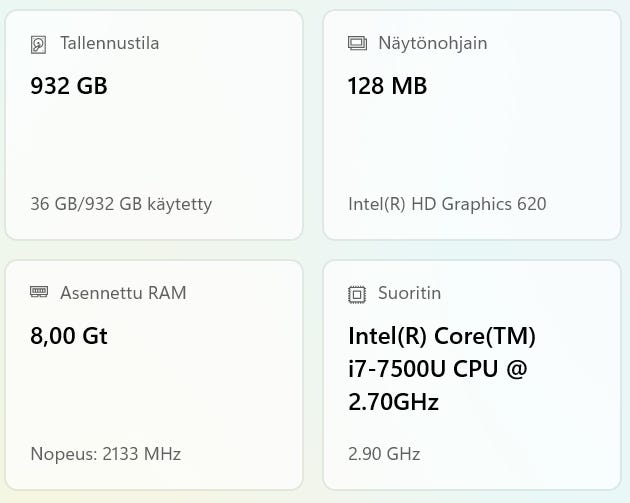The image size is (630, 503).
Task: Select the Intel Core i7-7500U processor name
Action: pyautogui.click(x=442, y=368)
